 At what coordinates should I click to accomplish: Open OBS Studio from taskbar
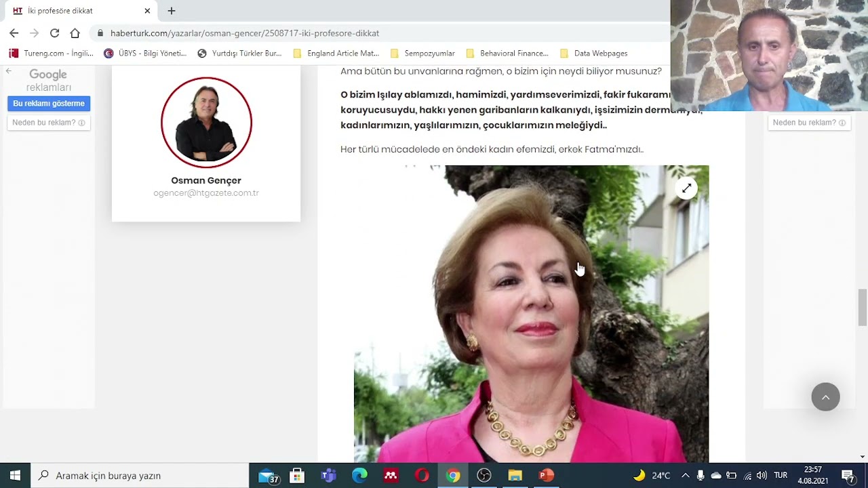(484, 476)
